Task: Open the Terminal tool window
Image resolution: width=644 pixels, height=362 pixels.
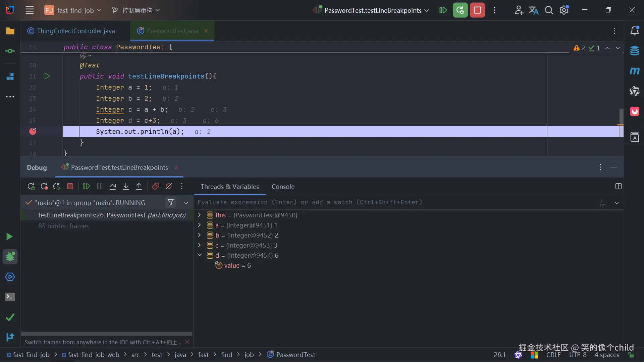Action: pyautogui.click(x=10, y=297)
